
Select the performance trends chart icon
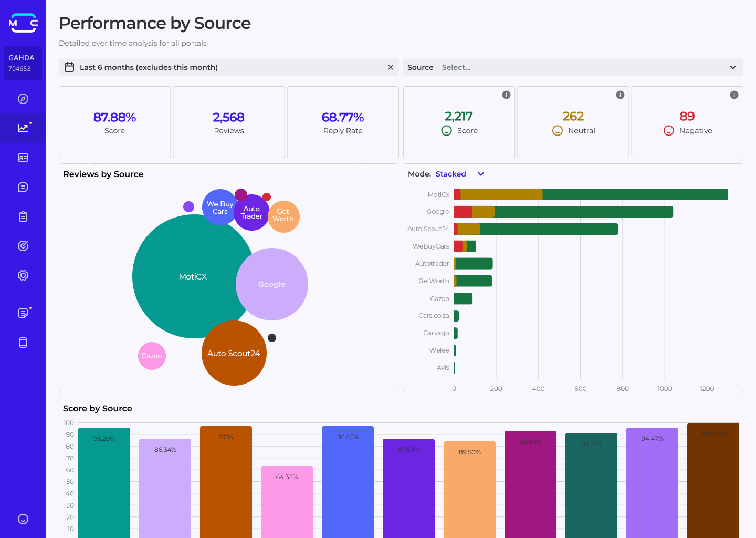23,128
